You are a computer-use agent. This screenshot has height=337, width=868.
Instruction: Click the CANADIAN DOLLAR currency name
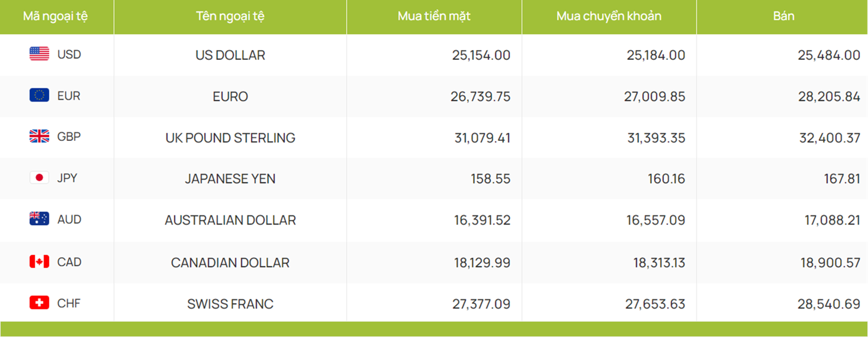click(x=230, y=263)
